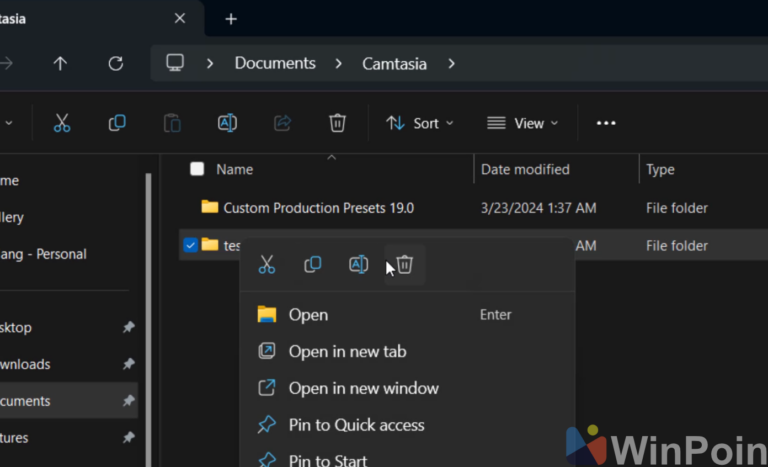Screen dimensions: 768x467
Task: Expand the chevron after the This PC icon
Action: [210, 64]
